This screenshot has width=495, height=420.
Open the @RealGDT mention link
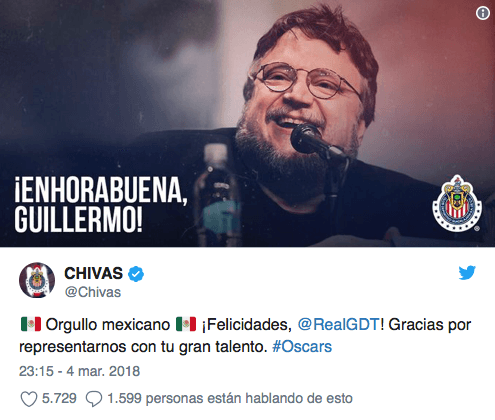pos(338,324)
